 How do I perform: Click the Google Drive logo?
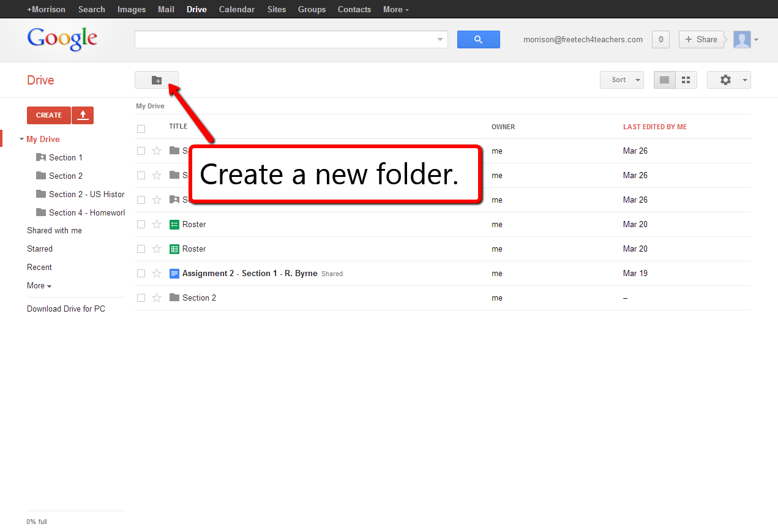[62, 39]
